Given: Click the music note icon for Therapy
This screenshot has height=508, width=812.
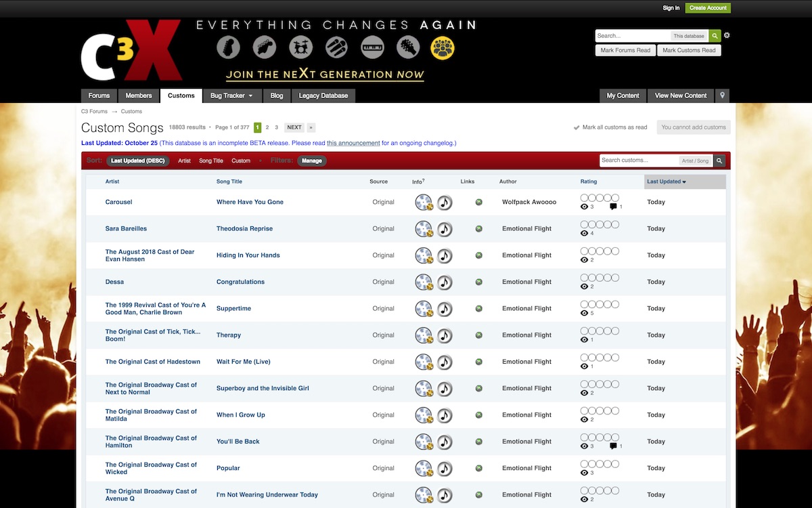Looking at the screenshot, I should [x=445, y=335].
